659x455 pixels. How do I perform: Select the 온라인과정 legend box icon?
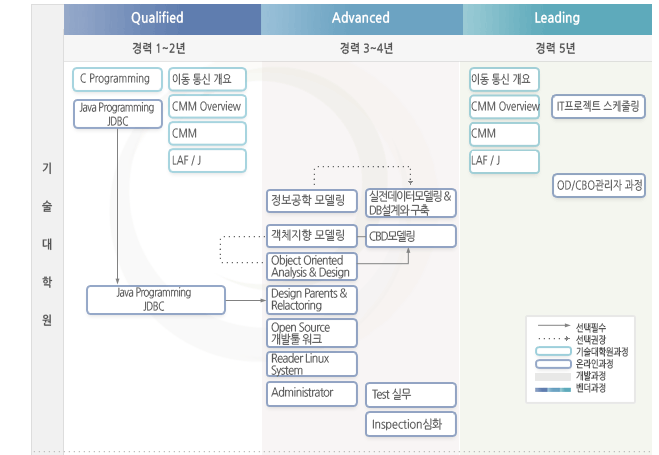coord(555,364)
